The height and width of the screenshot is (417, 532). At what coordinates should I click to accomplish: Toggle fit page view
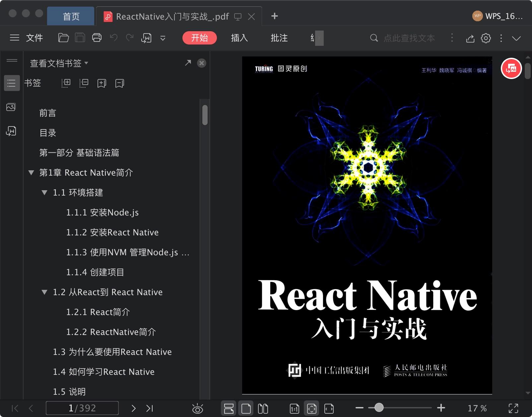[312, 408]
